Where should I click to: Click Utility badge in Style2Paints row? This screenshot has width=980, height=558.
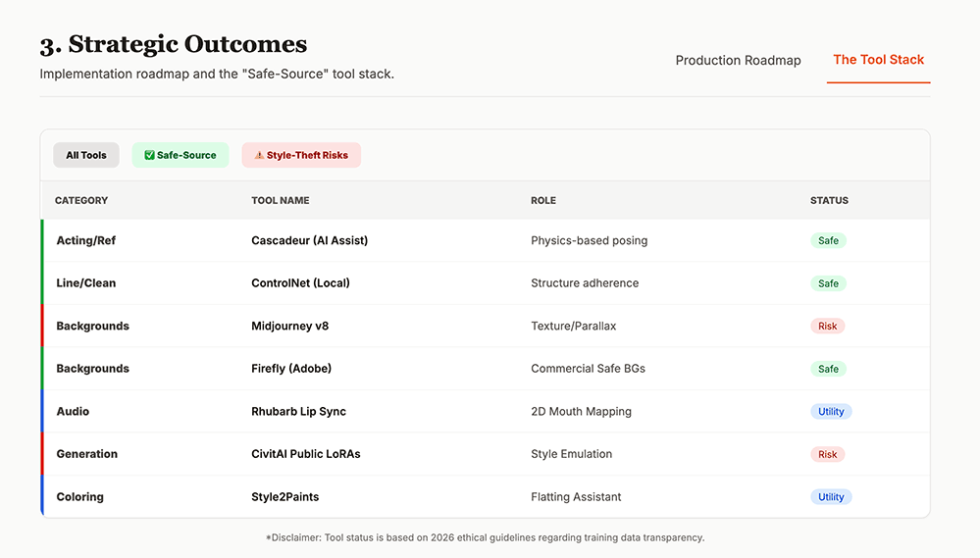(831, 497)
